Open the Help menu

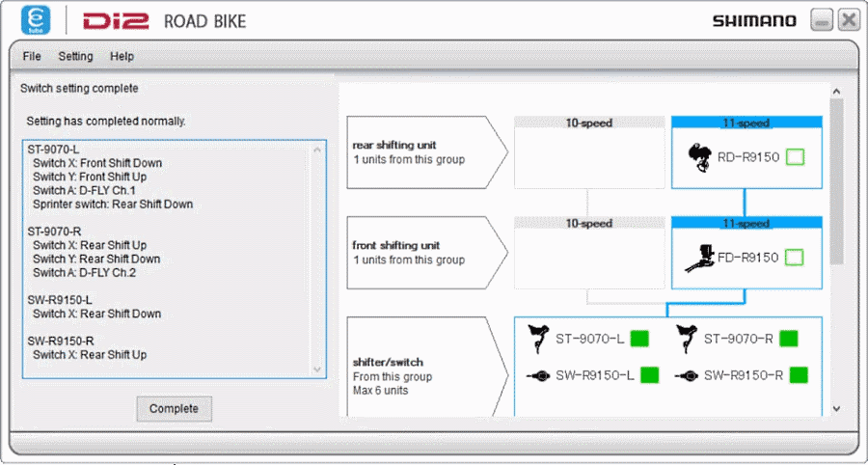pyautogui.click(x=122, y=57)
